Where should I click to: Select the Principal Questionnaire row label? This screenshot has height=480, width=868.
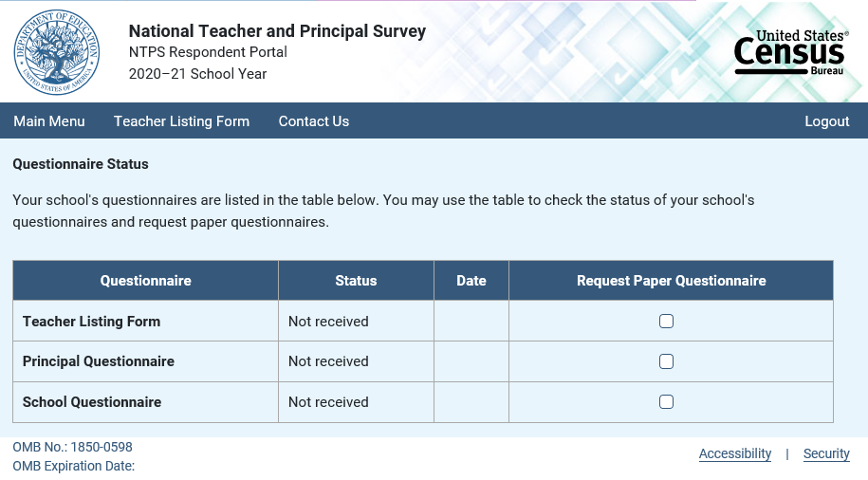[99, 361]
